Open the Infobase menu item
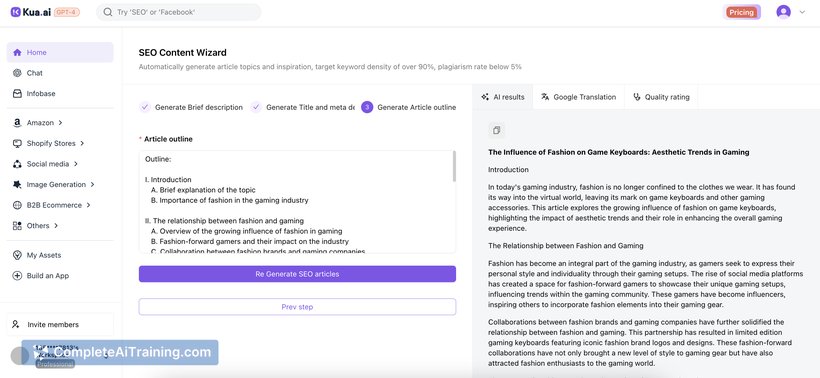The image size is (820, 378). (60, 94)
